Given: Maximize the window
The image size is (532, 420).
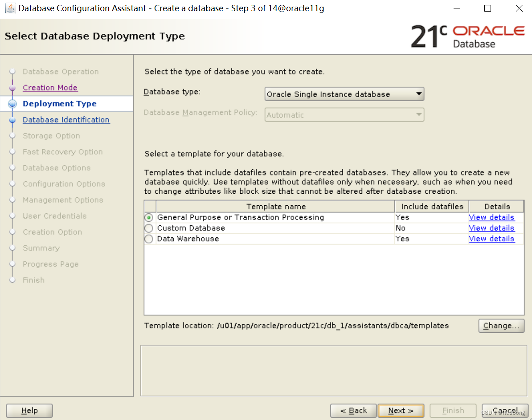Looking at the screenshot, I should 487,8.
